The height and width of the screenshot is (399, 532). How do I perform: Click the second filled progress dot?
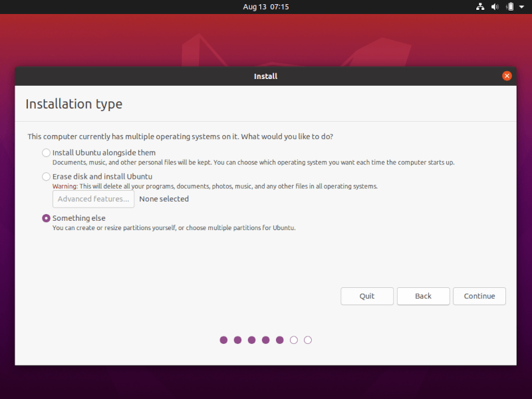pos(237,340)
